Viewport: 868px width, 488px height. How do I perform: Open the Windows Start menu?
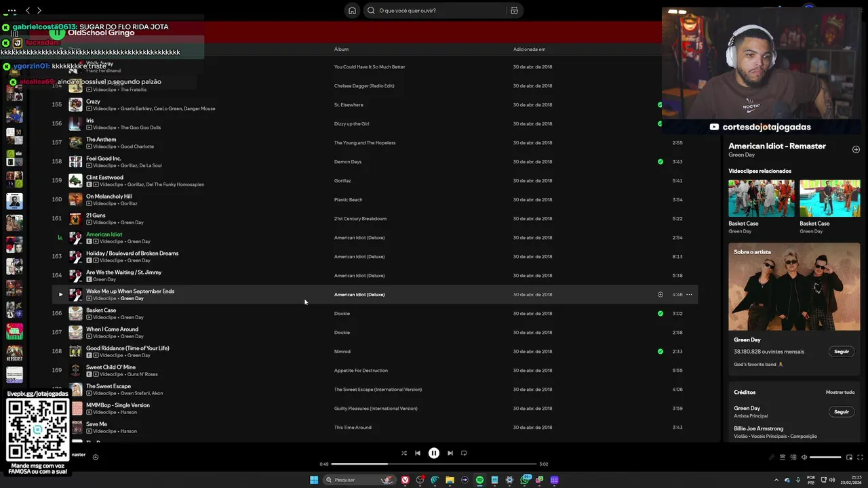click(314, 480)
